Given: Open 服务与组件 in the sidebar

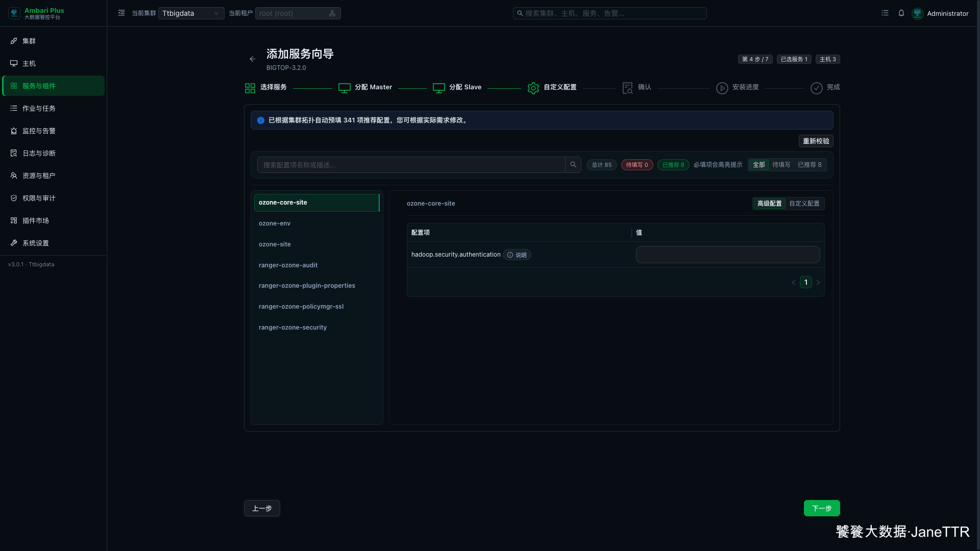Looking at the screenshot, I should [53, 86].
